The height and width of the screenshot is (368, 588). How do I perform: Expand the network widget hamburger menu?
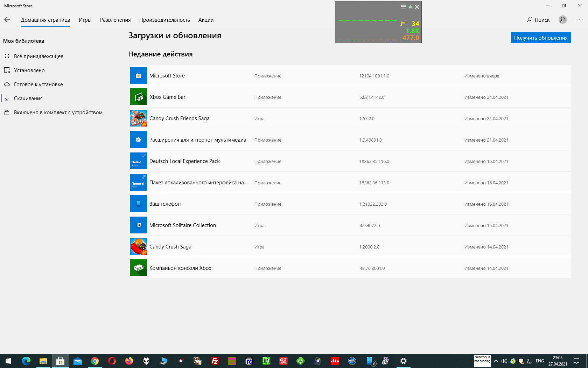[x=403, y=7]
